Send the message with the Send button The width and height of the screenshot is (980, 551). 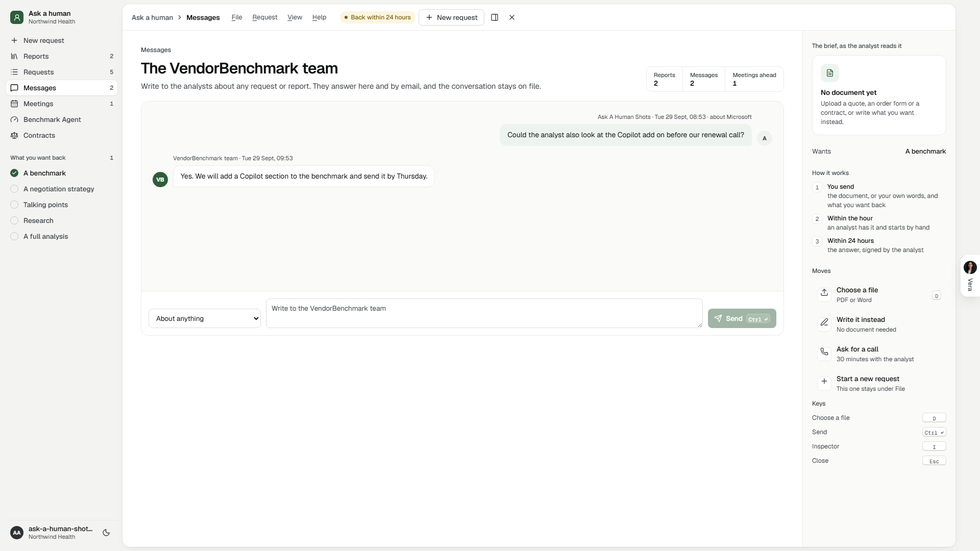click(742, 318)
